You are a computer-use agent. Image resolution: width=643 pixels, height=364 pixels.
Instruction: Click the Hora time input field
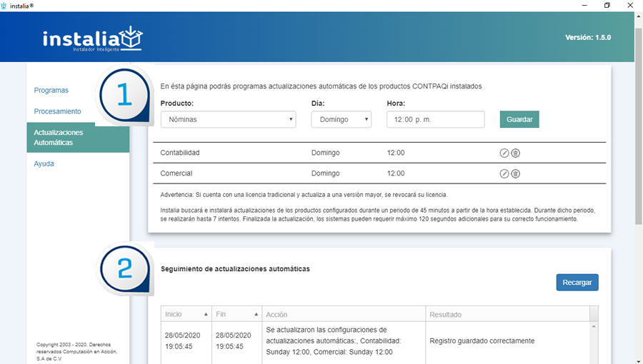pos(435,120)
